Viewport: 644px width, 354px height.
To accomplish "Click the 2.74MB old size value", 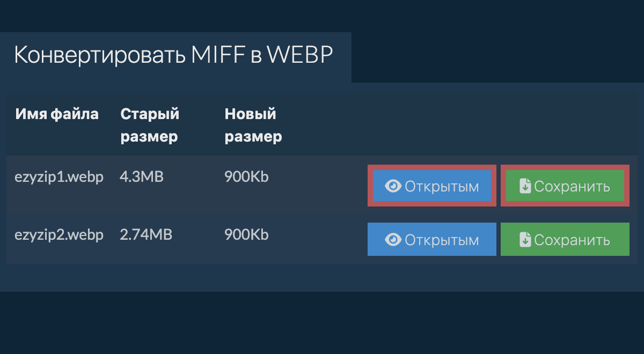I will coord(146,235).
